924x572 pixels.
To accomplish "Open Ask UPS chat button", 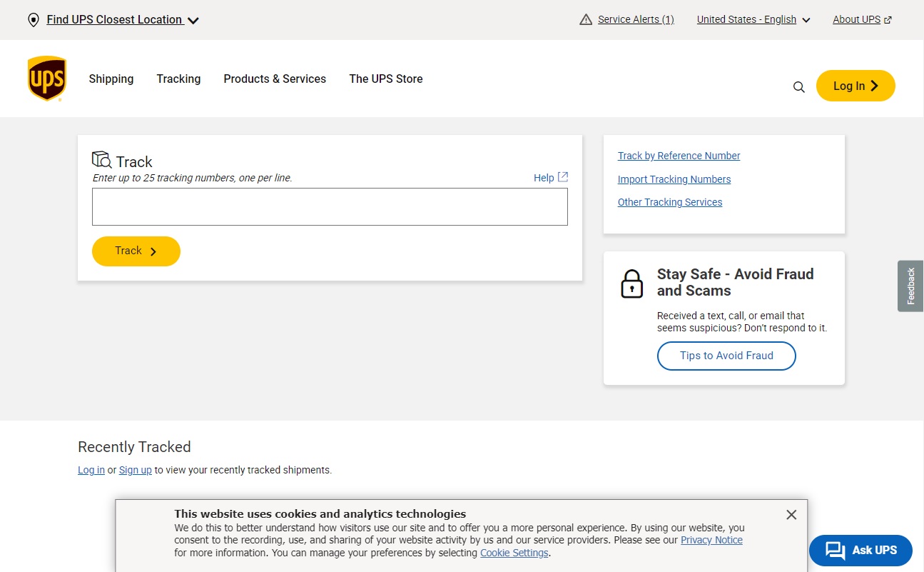I will 860,551.
